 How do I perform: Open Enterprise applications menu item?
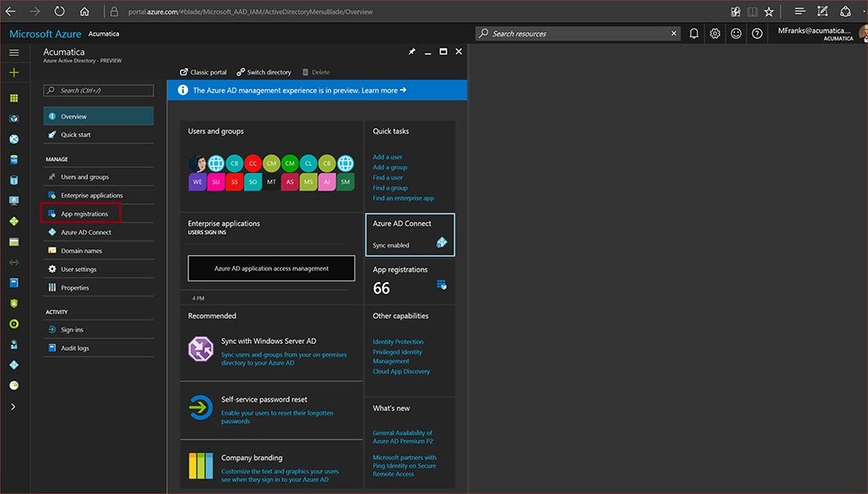(98, 195)
